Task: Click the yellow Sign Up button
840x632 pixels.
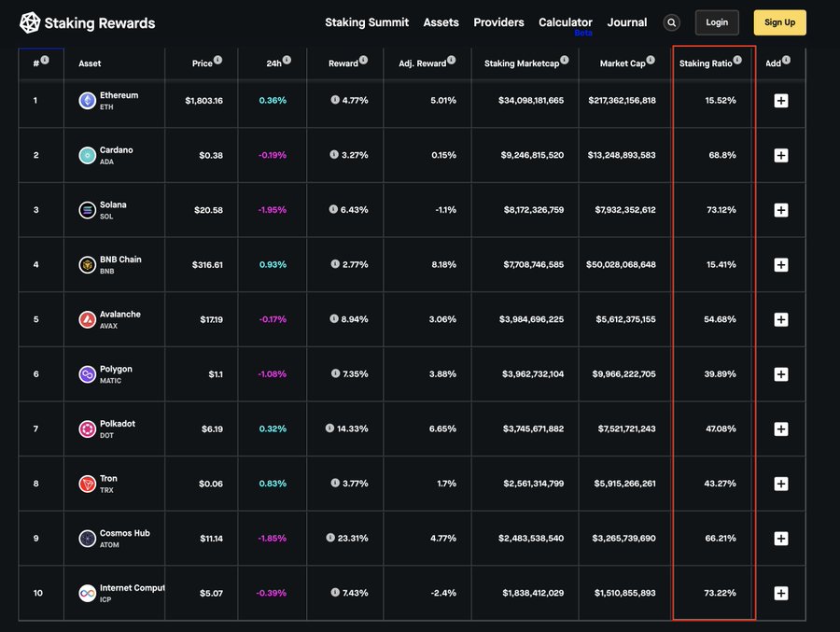Action: pos(779,22)
